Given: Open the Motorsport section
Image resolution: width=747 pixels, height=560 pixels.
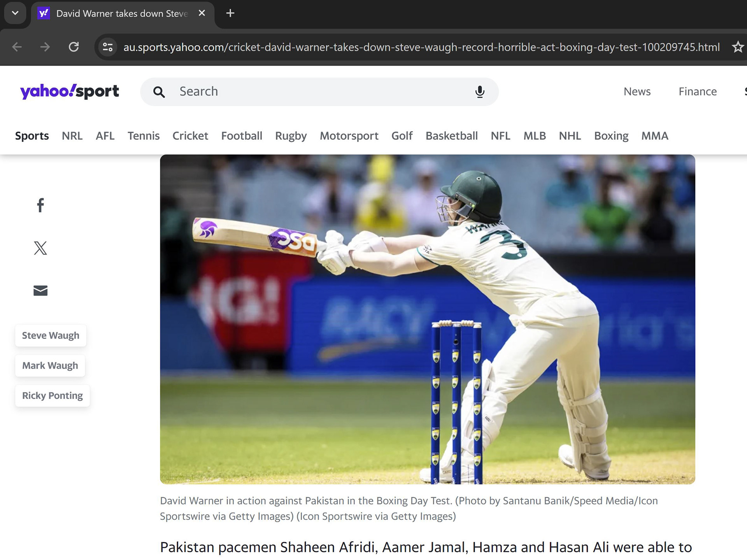Looking at the screenshot, I should click(349, 136).
